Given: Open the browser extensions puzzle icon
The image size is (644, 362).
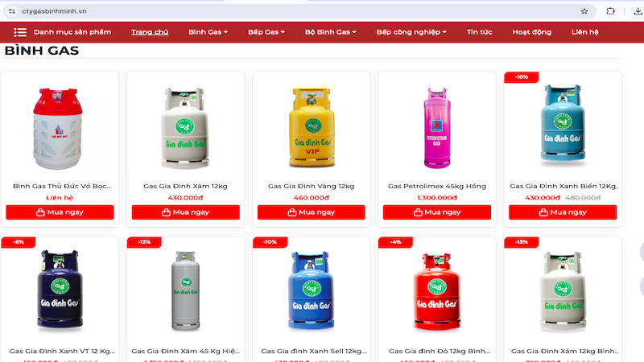Looking at the screenshot, I should pyautogui.click(x=610, y=11).
